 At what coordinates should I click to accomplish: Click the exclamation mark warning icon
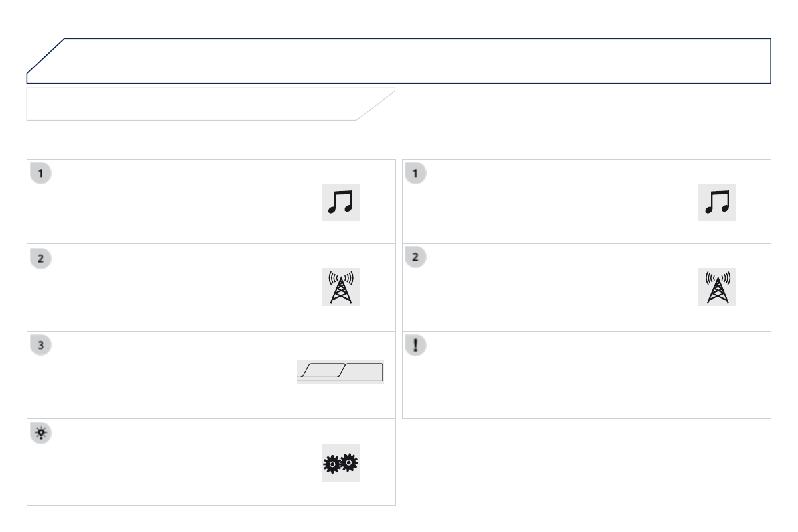[x=417, y=346]
